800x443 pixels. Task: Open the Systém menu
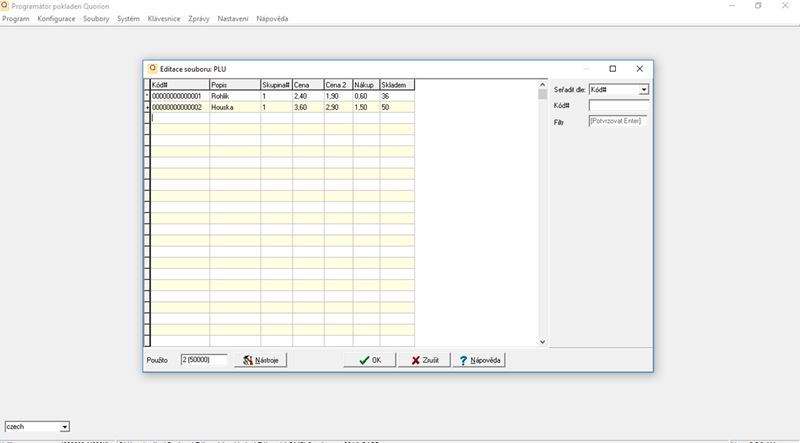click(128, 19)
